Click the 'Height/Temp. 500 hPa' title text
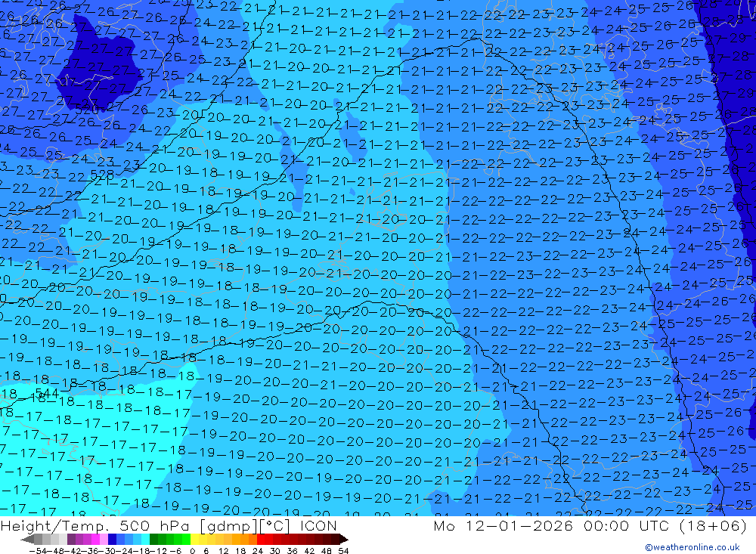The image size is (756, 554). pos(97,525)
